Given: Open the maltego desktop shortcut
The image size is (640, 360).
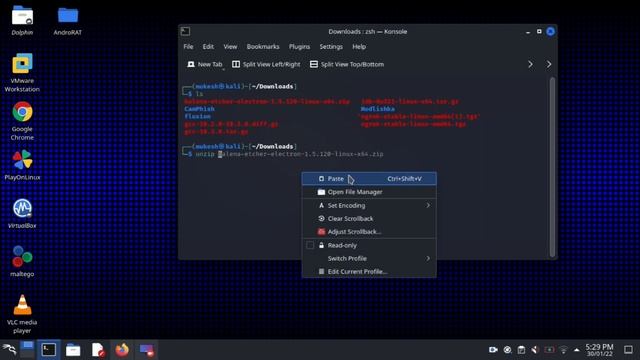Looking at the screenshot, I should point(22,261).
